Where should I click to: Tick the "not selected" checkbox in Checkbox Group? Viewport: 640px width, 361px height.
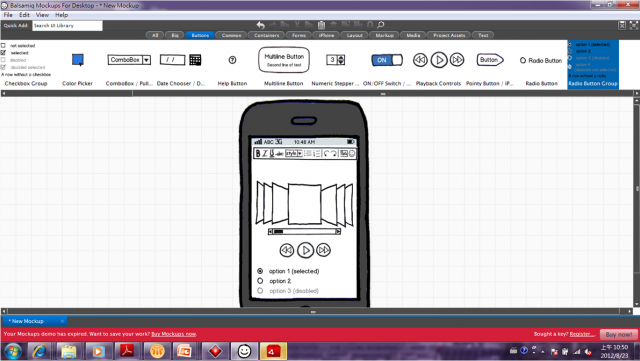click(3, 46)
